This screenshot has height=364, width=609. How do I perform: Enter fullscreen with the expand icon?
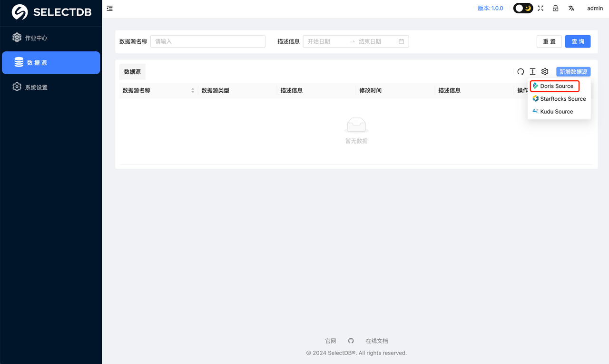point(540,8)
